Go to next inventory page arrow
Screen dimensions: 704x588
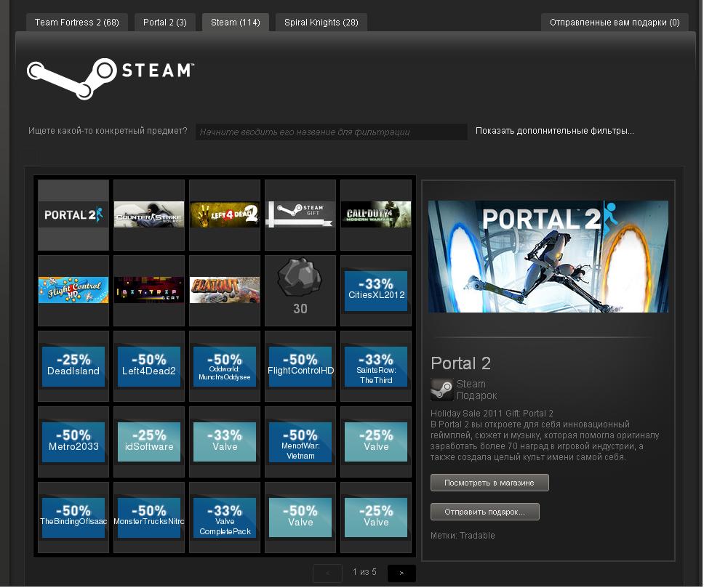(401, 573)
